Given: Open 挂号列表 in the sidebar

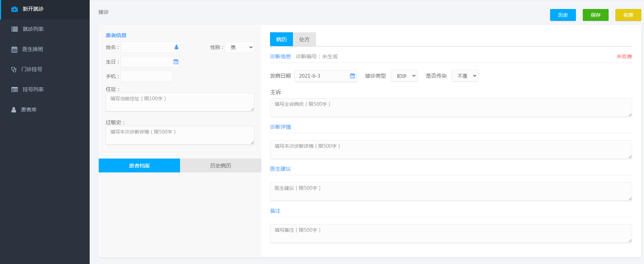Looking at the screenshot, I should (x=45, y=90).
